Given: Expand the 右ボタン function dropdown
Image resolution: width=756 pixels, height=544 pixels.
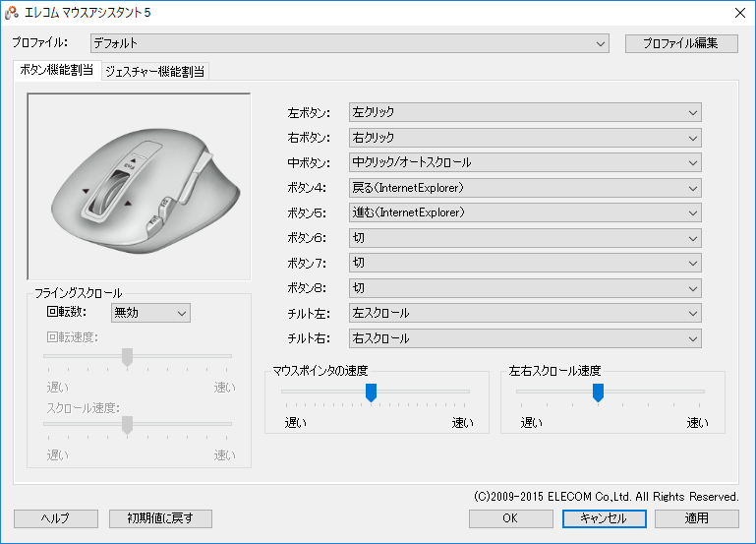Looking at the screenshot, I should point(525,138).
